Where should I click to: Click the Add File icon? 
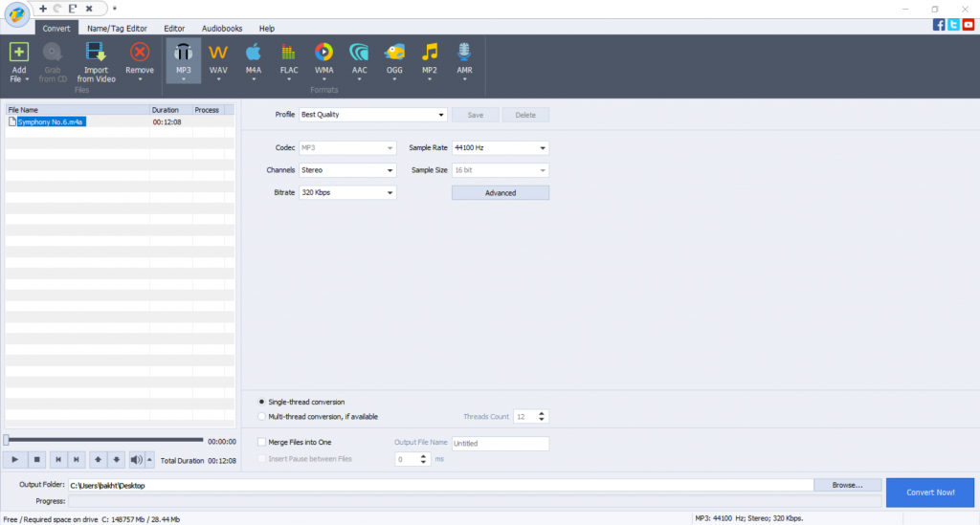pos(18,54)
